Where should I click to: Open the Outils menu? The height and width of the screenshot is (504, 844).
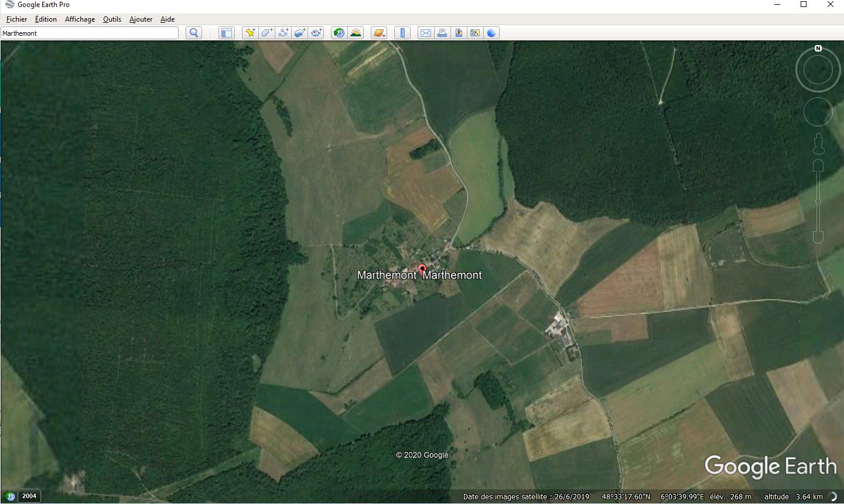point(112,19)
